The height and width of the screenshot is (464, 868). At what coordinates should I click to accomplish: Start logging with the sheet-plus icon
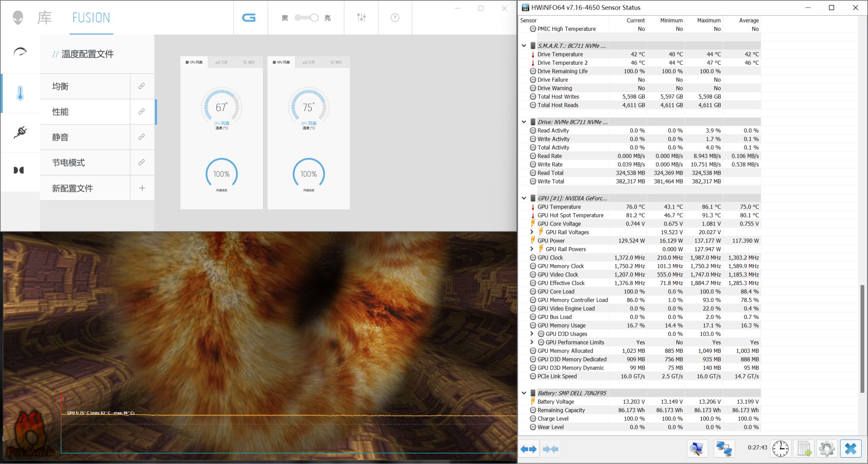[x=804, y=449]
